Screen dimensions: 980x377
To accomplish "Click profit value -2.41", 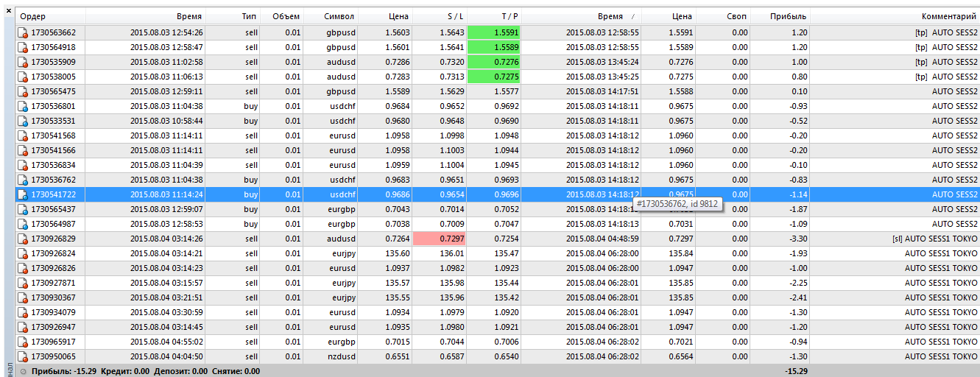I will (x=798, y=297).
